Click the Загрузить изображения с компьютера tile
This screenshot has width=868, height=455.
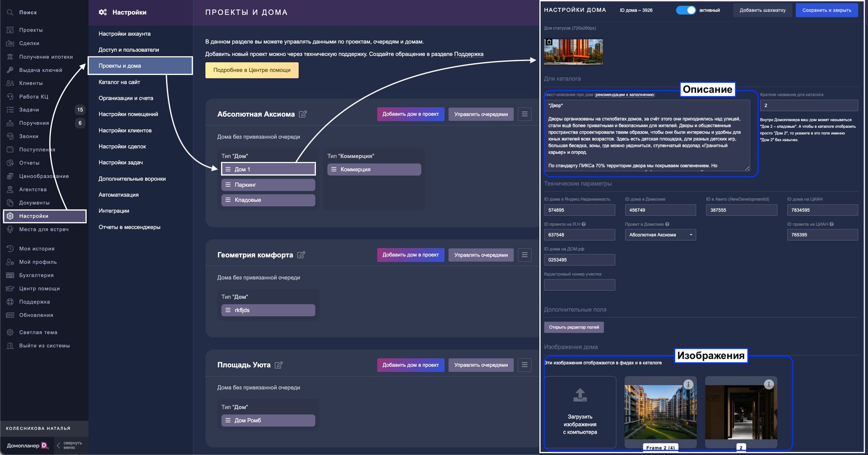click(x=580, y=412)
